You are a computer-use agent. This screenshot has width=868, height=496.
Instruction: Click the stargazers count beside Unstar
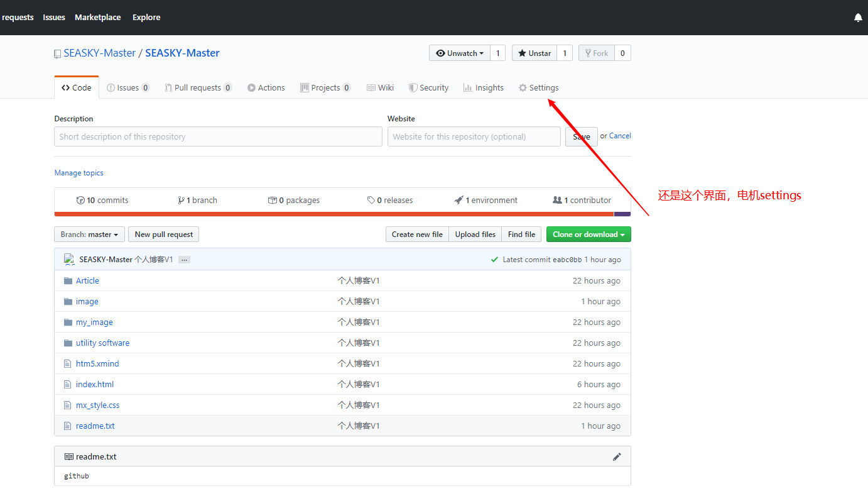click(565, 53)
